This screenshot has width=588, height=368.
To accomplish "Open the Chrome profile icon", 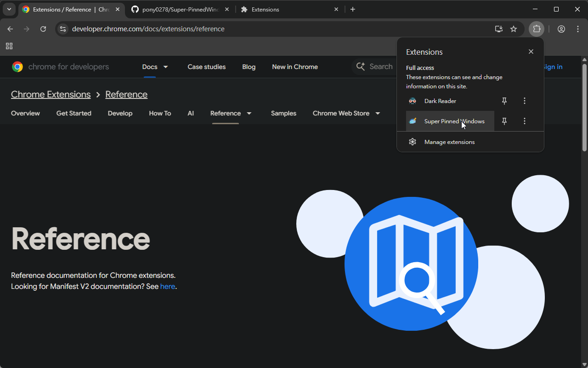I will 561,29.
